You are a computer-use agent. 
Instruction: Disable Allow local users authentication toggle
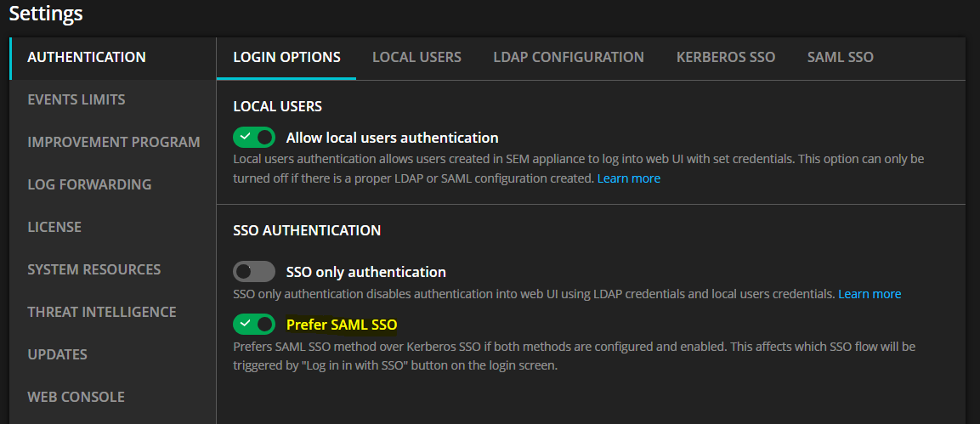[254, 137]
